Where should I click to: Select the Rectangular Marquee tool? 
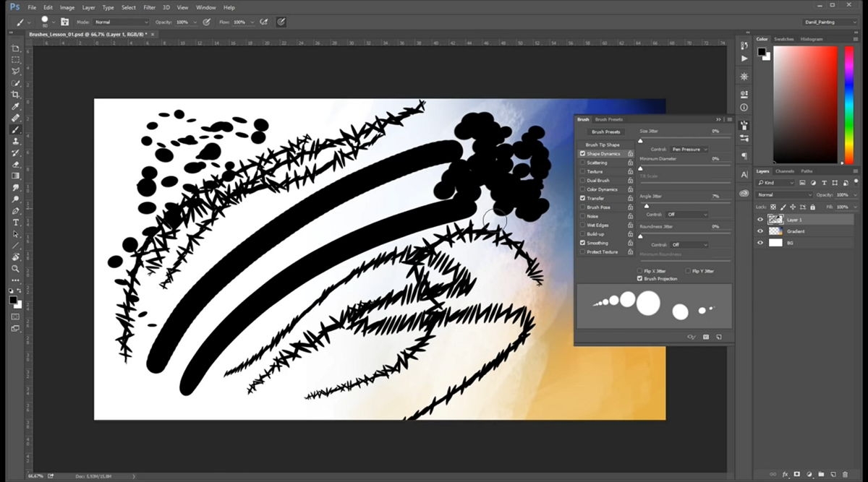(15, 60)
